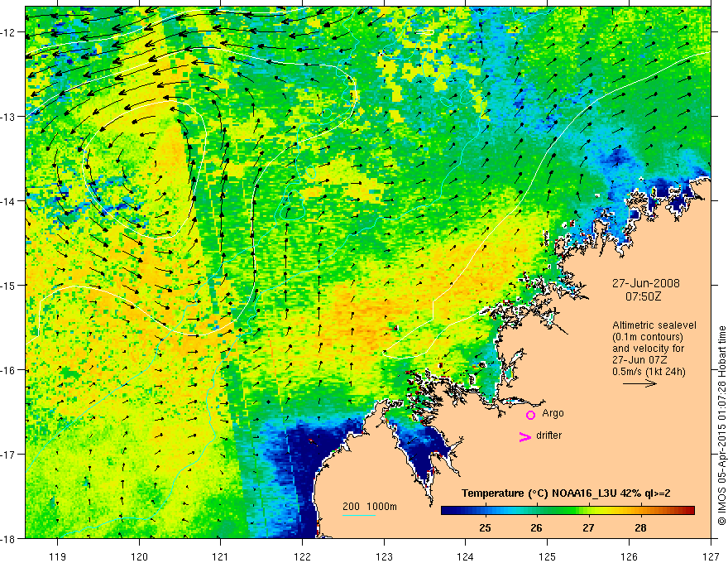Click the 27 tick label on color bar
This screenshot has width=728, height=563.
point(588,527)
